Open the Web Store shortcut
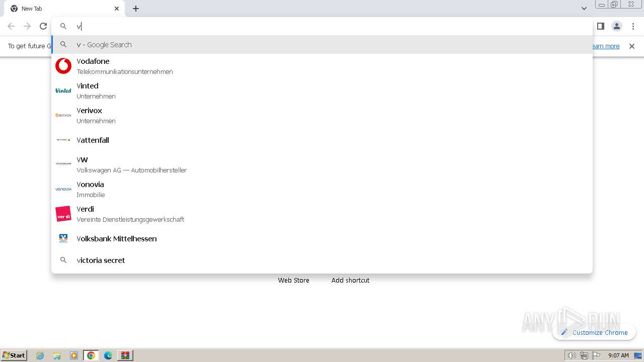 [294, 280]
